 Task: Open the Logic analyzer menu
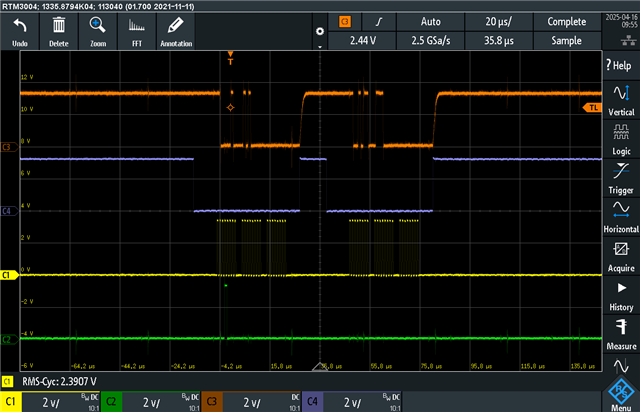click(x=621, y=139)
